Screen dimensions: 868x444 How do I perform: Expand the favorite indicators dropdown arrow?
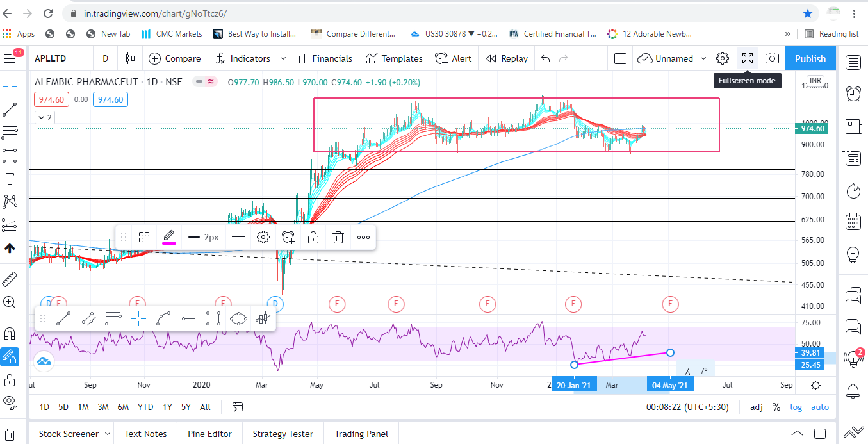[283, 58]
